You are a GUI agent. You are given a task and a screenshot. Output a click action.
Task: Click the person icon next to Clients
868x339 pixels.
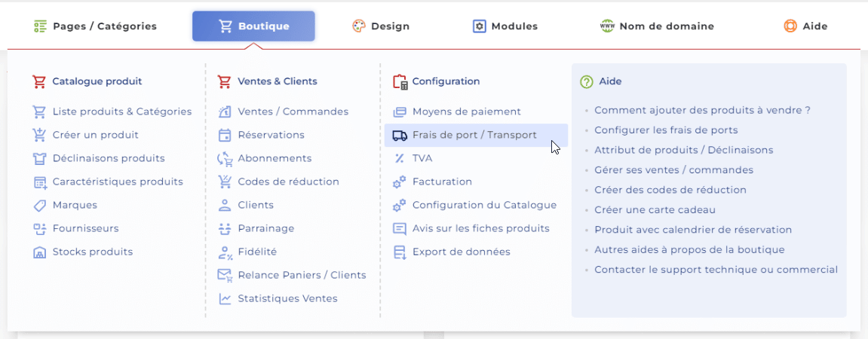(x=225, y=205)
